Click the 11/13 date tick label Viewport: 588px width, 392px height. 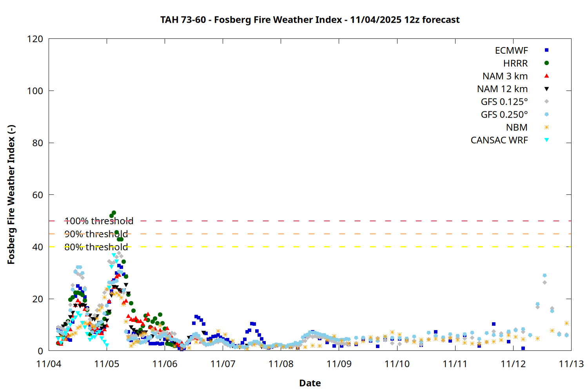571,364
